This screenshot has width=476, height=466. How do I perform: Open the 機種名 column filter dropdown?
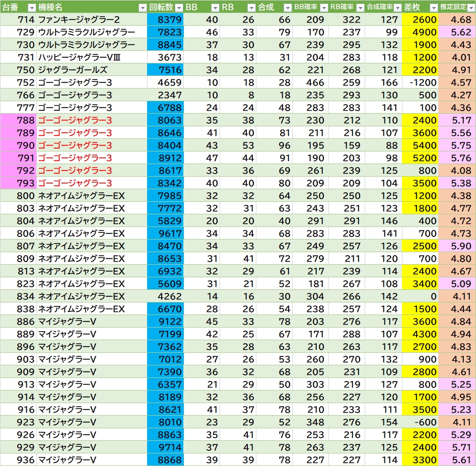[142, 8]
